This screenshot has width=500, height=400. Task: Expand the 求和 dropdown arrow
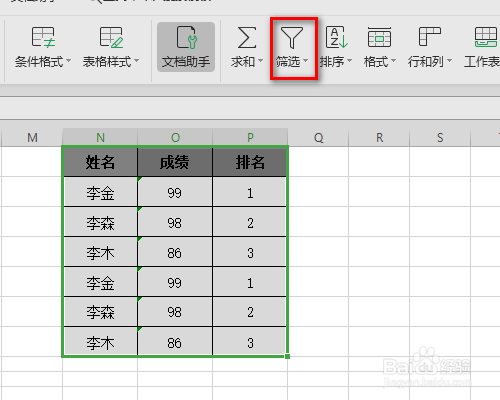[x=260, y=61]
